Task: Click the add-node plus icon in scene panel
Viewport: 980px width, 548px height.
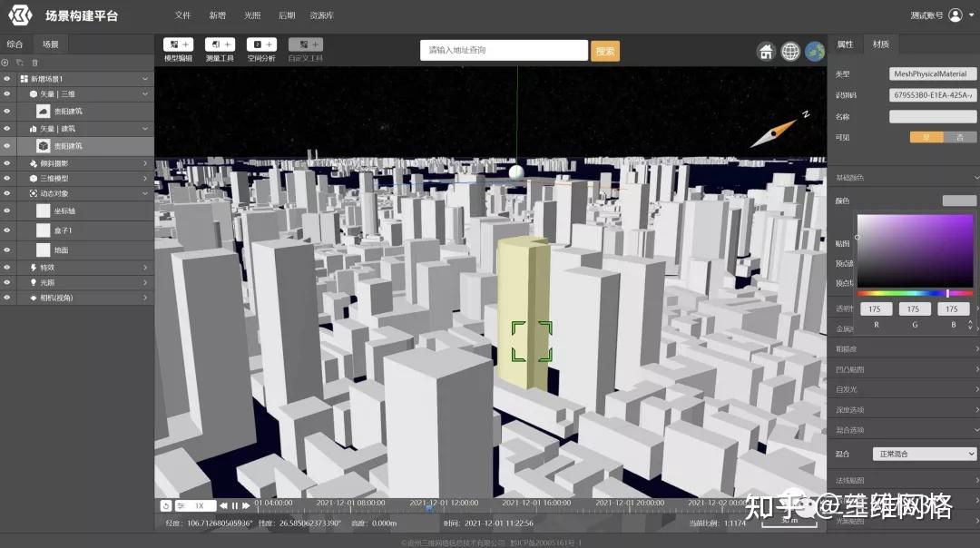Action: point(5,63)
